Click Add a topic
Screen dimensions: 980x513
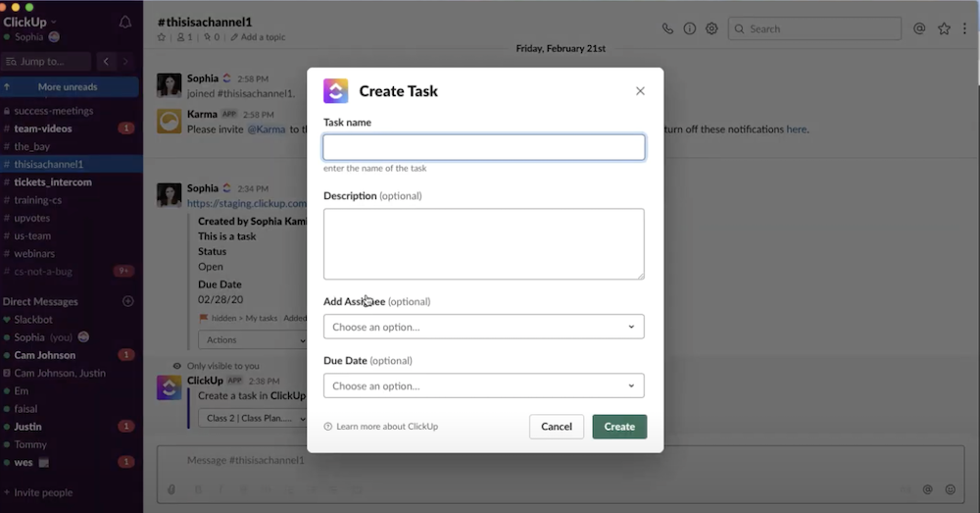click(x=258, y=37)
